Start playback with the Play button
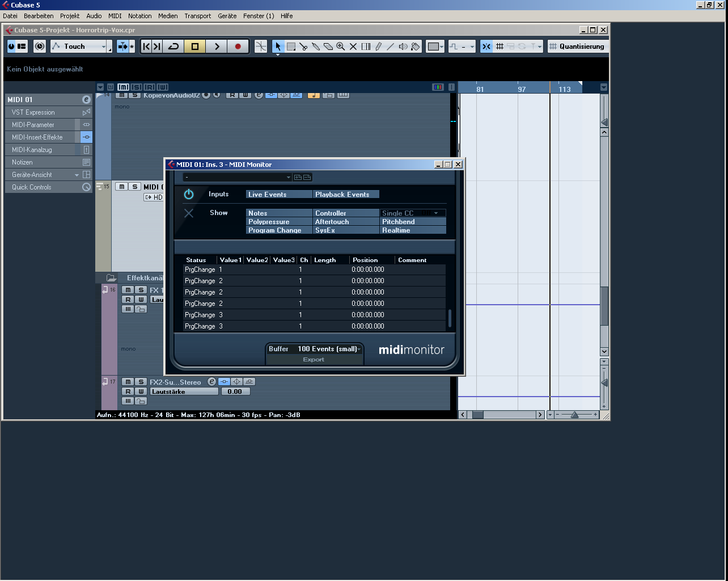 (x=217, y=47)
